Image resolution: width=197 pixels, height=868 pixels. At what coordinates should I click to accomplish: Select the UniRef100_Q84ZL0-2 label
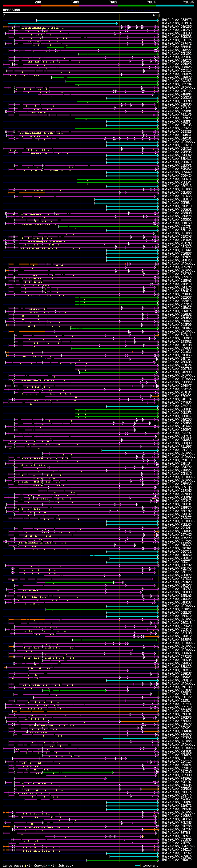click(178, 846)
